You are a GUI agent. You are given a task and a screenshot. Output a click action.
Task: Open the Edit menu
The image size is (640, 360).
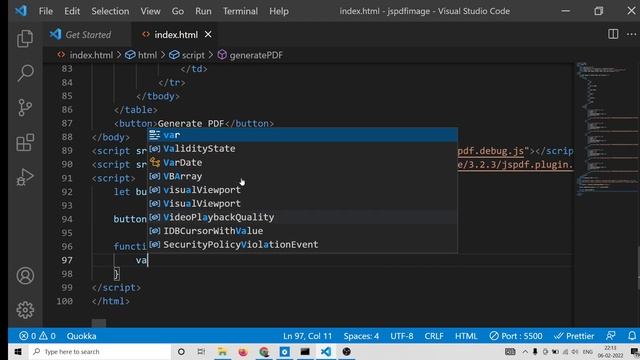point(72,11)
